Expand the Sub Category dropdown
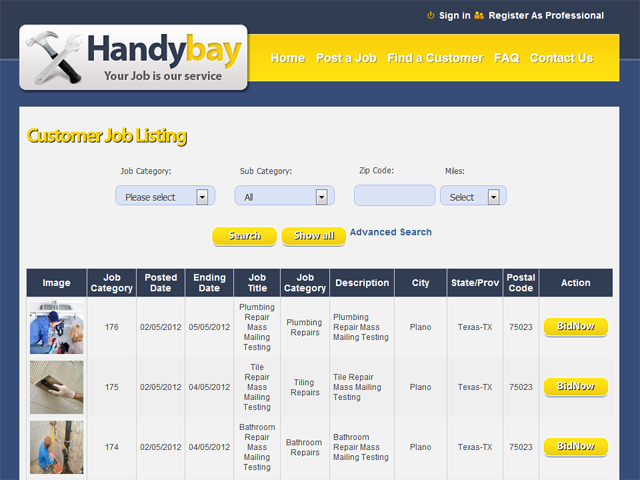The height and width of the screenshot is (480, 640). [284, 196]
